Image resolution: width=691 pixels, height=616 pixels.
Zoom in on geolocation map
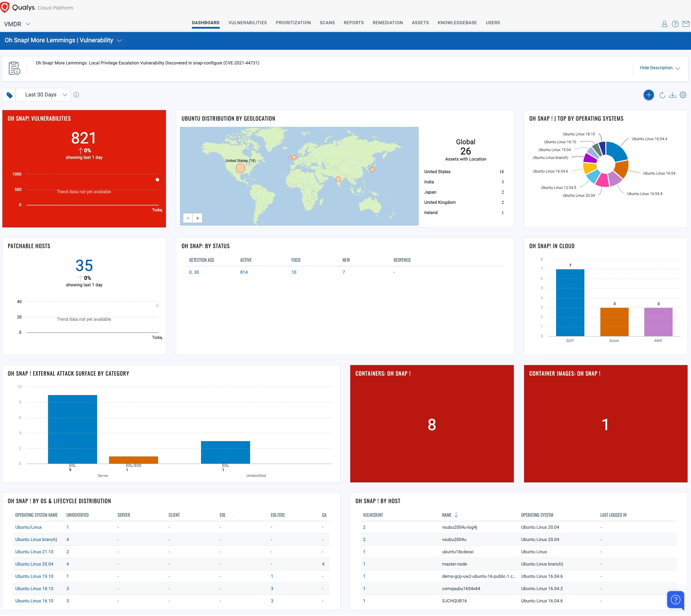pyautogui.click(x=198, y=218)
